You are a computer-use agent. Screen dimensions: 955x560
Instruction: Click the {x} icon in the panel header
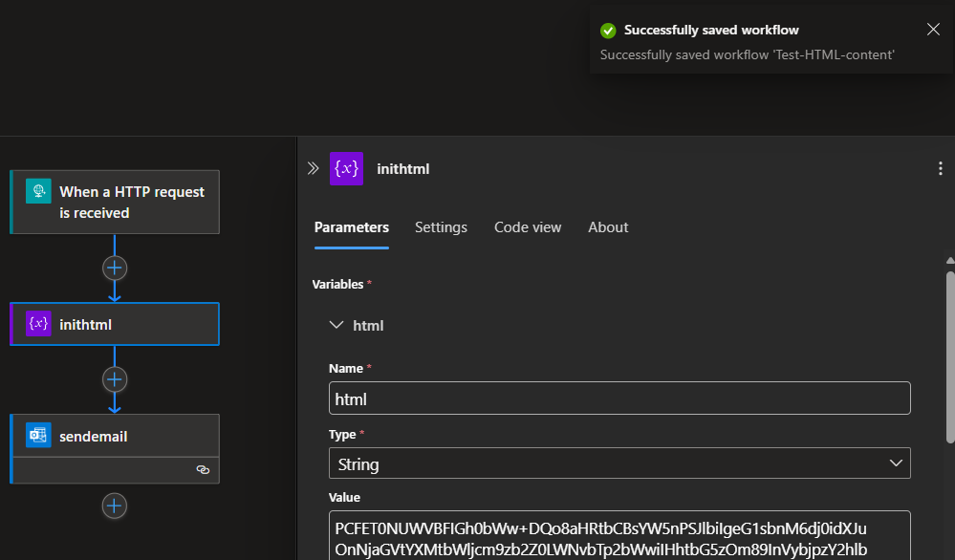[x=345, y=168]
